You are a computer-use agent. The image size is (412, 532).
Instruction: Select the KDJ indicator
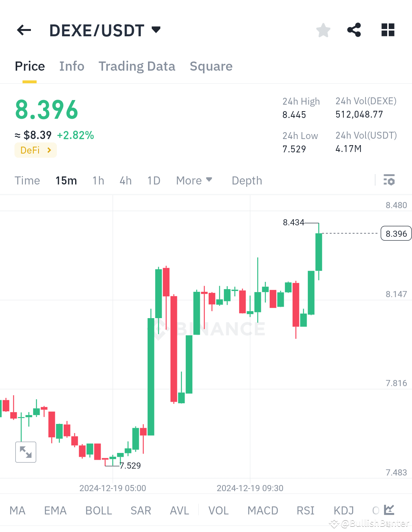343,510
